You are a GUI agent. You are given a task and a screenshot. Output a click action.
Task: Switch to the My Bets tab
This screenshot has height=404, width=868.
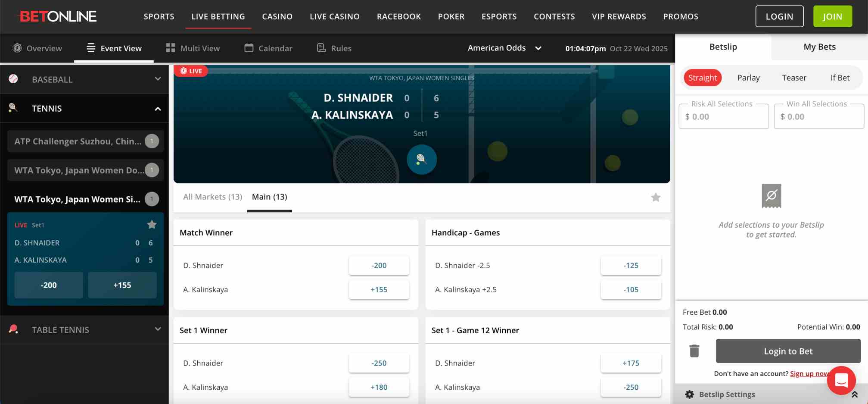click(x=819, y=47)
